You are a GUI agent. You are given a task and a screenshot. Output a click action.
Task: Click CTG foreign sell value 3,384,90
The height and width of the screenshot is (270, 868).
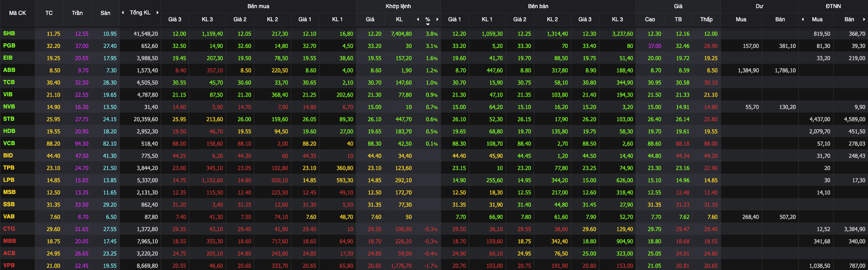pyautogui.click(x=854, y=229)
